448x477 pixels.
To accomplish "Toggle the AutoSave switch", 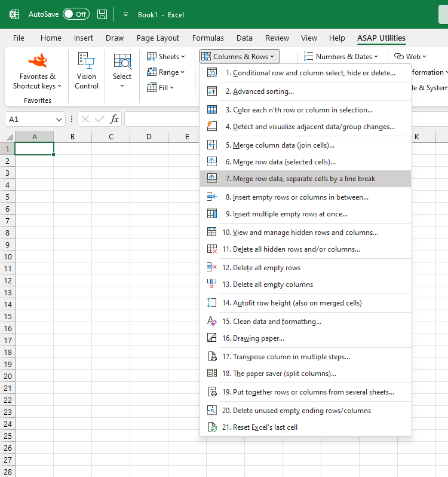I will (76, 14).
